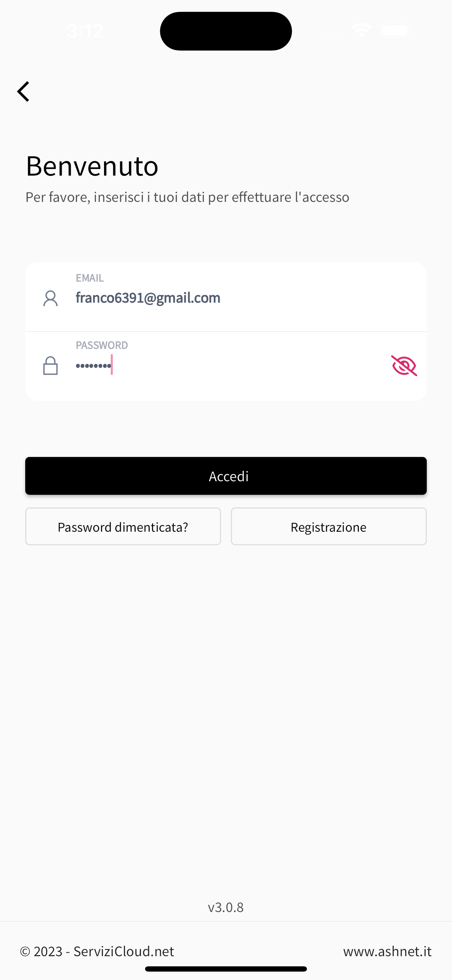Tap the "Per favore, inserisci" subtitle text
Screen dimensions: 452x980
tap(187, 197)
